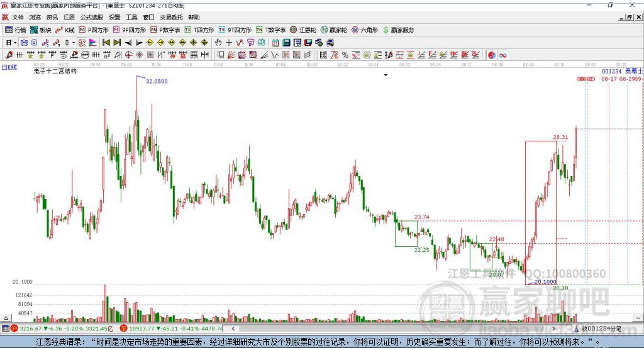Screen dimensions: 644x348
Task: Select the Gann fan lines tool
Action: 231,55
